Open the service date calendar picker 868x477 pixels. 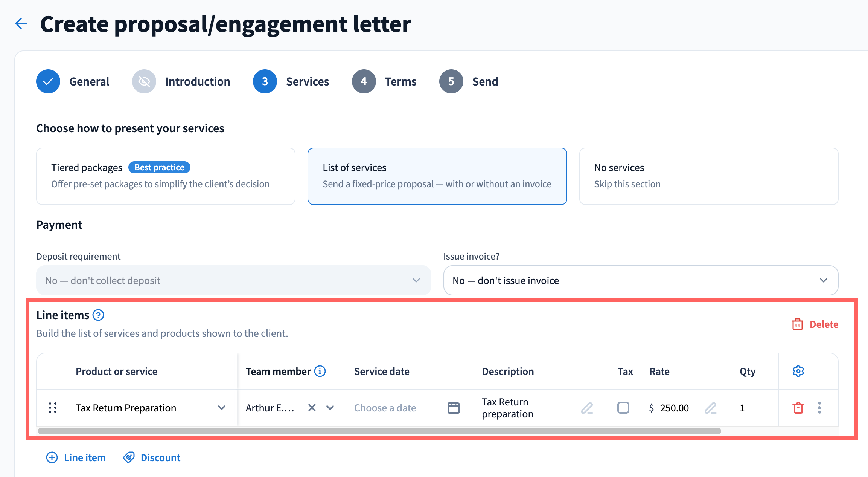pos(453,408)
